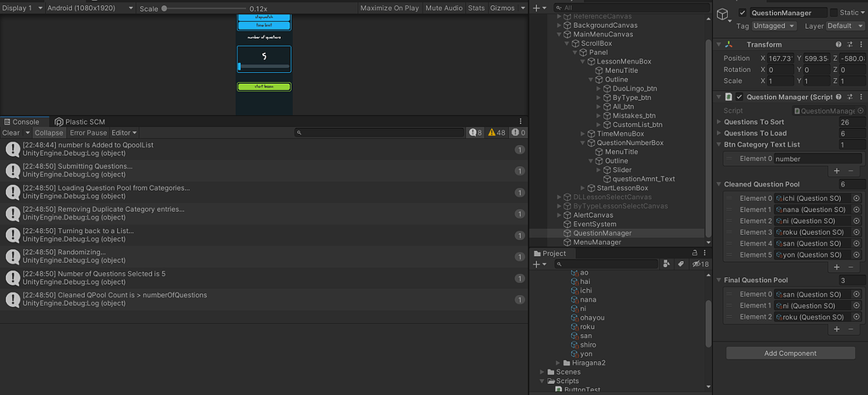Remove element from Cleaned Question Pool
Viewport: 868px width, 395px height.
(851, 267)
